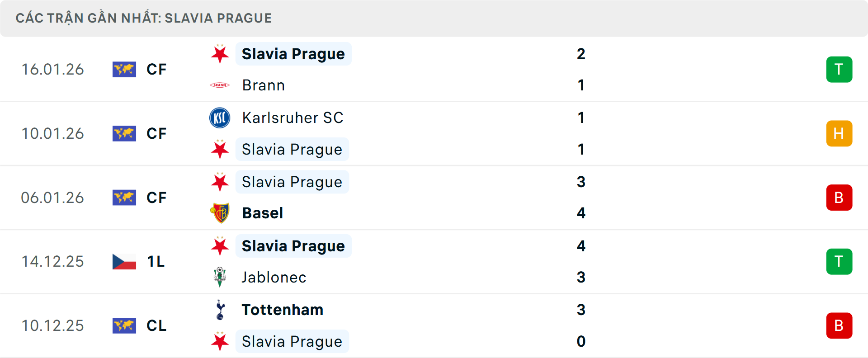The image size is (868, 358).
Task: Select the Brann club crest
Action: click(x=220, y=85)
